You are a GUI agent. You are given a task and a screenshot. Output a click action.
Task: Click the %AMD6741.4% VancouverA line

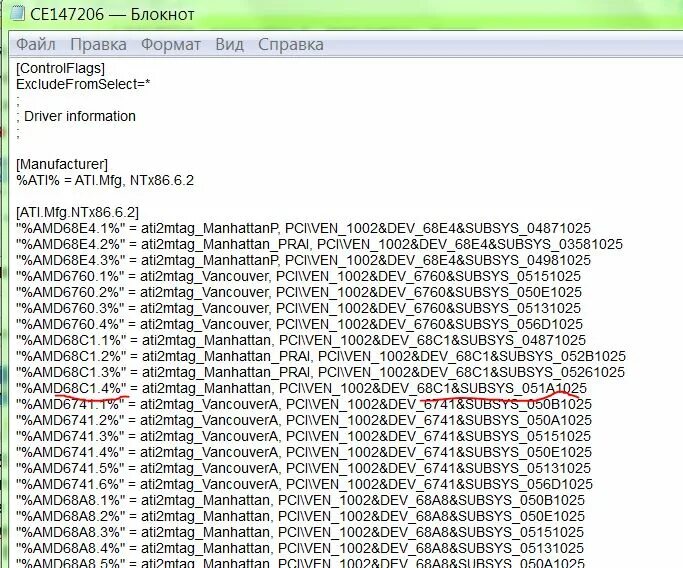(x=304, y=452)
